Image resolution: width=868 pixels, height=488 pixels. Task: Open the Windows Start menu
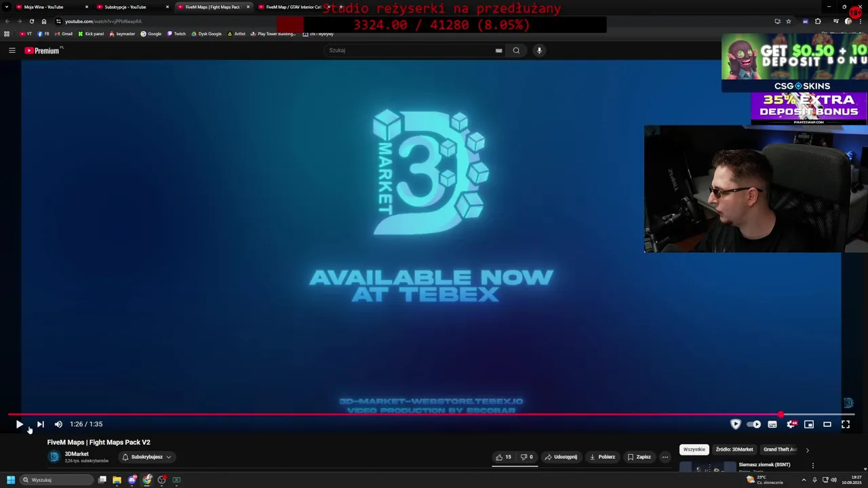10,480
